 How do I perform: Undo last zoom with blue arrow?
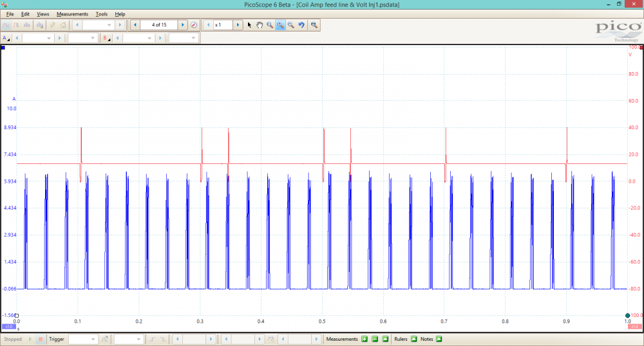[301, 25]
